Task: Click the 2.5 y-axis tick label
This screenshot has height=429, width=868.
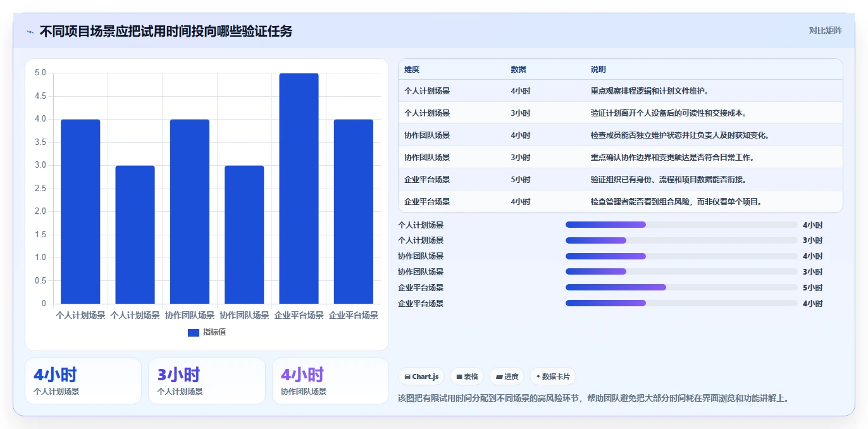Action: tap(40, 189)
